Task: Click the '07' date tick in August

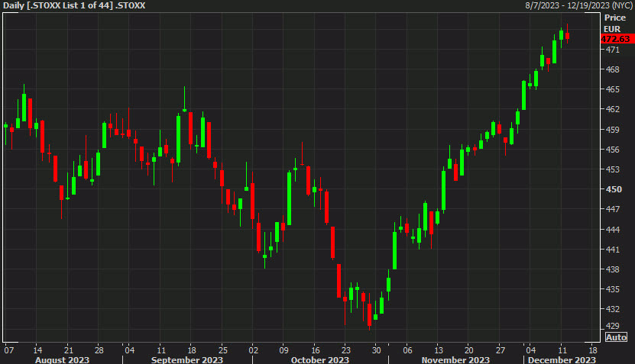Action: (x=8, y=350)
